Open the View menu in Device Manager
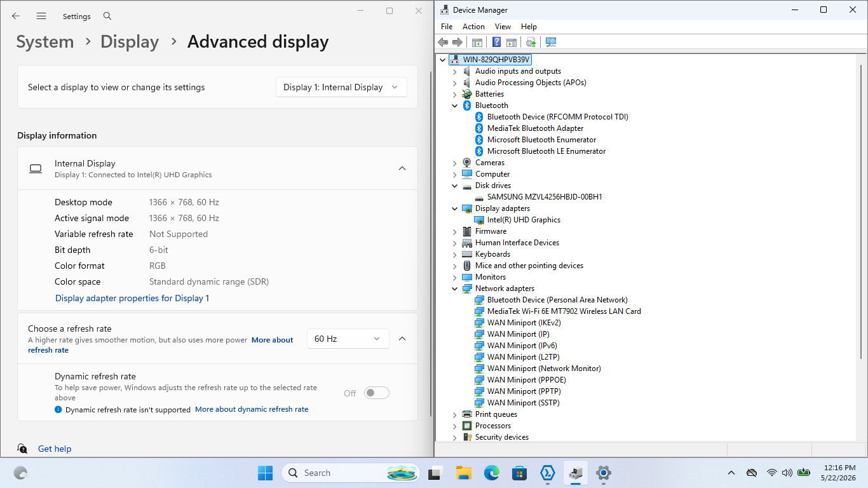The height and width of the screenshot is (488, 868). pyautogui.click(x=503, y=27)
